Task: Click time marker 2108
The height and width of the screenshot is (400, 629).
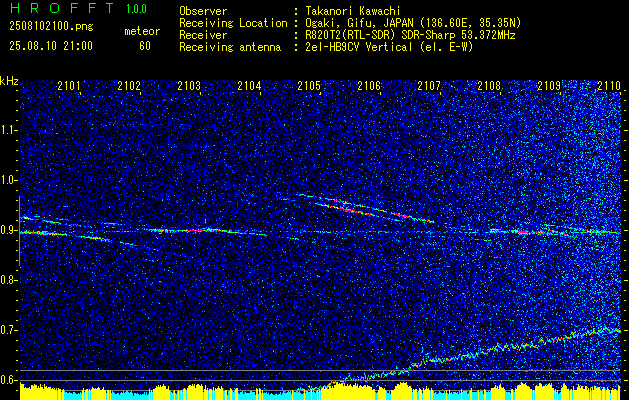Action: [489, 85]
